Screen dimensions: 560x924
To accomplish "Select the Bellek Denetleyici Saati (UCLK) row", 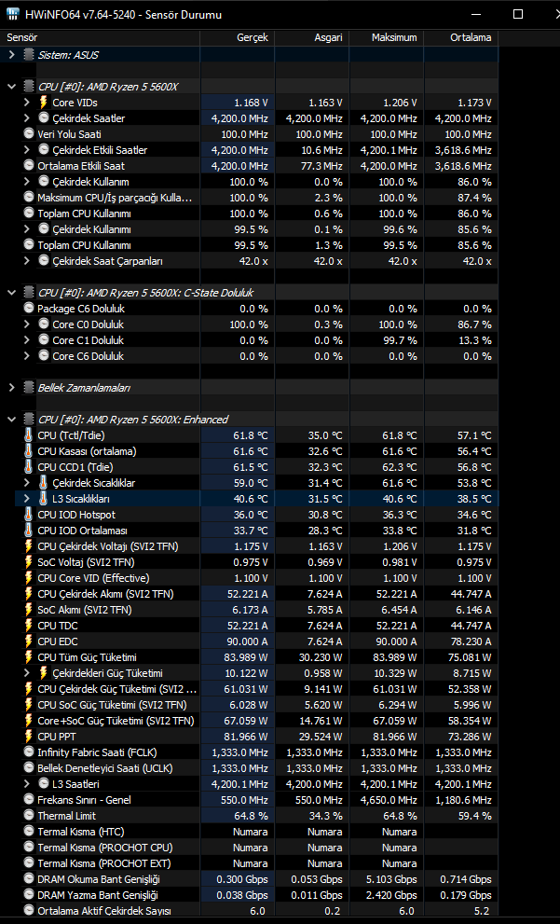I will point(250,768).
